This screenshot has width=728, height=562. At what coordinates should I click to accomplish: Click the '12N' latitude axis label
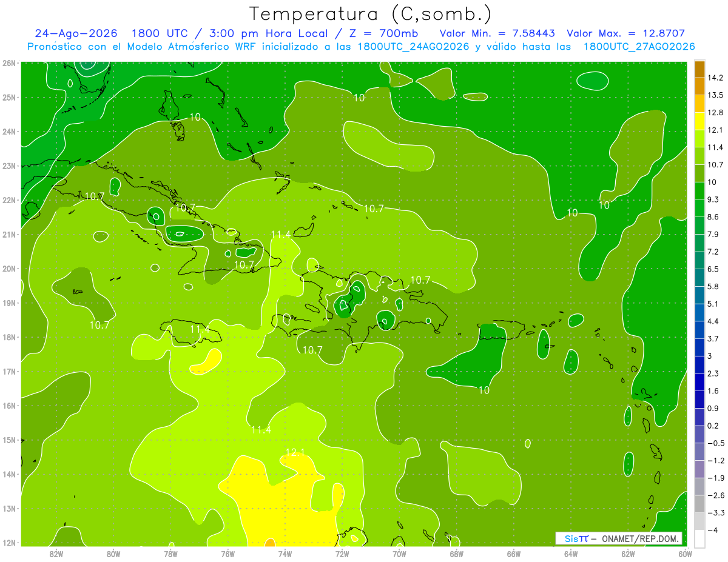tap(9, 543)
